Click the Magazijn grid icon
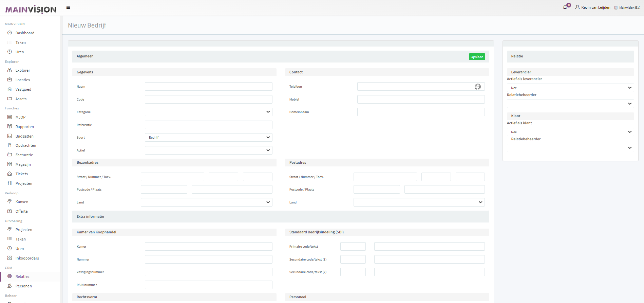This screenshot has width=644, height=303. [10, 164]
